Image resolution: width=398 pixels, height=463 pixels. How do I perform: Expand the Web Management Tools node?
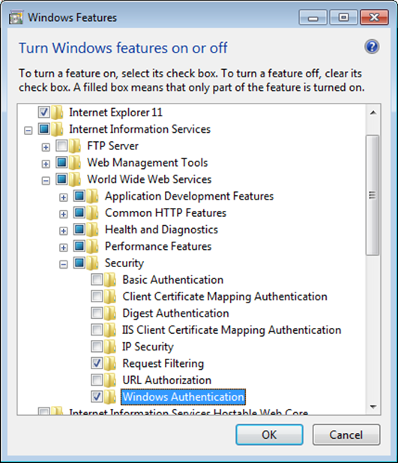46,164
